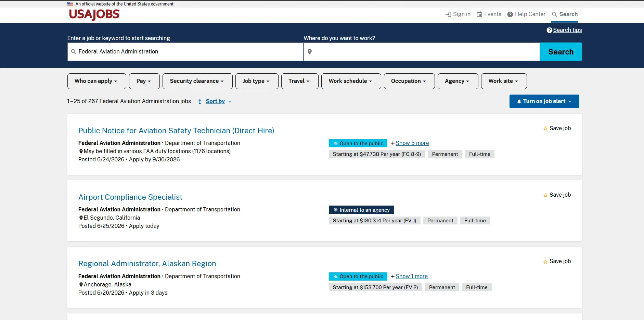Viewport: 644px width, 320px height.
Task: Click the plus icon before Show 5 more
Action: [393, 143]
